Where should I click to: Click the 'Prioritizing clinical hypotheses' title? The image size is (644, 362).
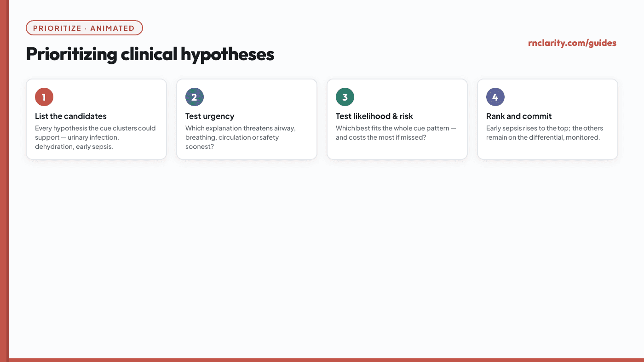tap(150, 54)
